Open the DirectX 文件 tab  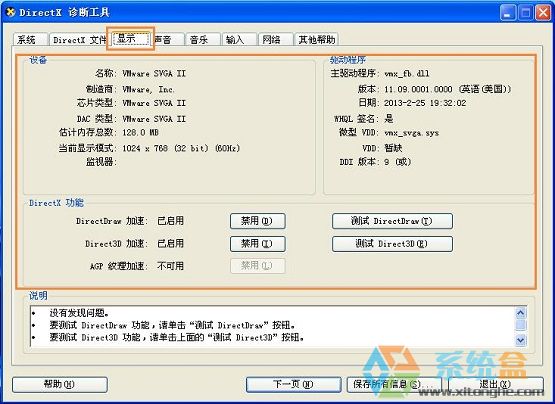point(79,40)
